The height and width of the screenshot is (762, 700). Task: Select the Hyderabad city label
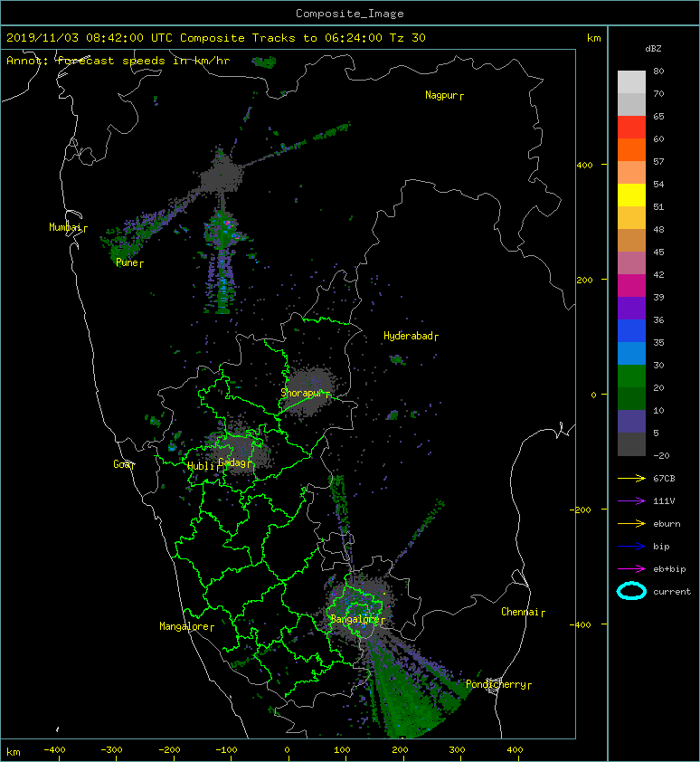point(411,336)
